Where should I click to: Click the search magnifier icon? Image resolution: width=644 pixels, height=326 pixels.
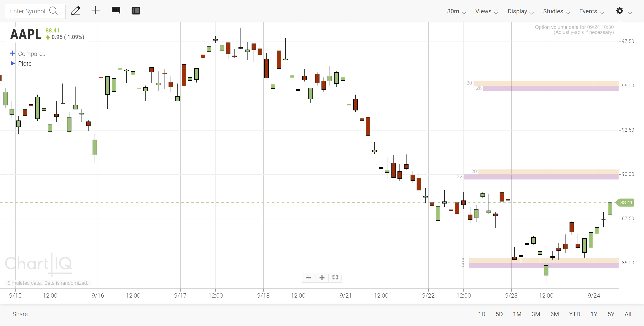pyautogui.click(x=53, y=11)
